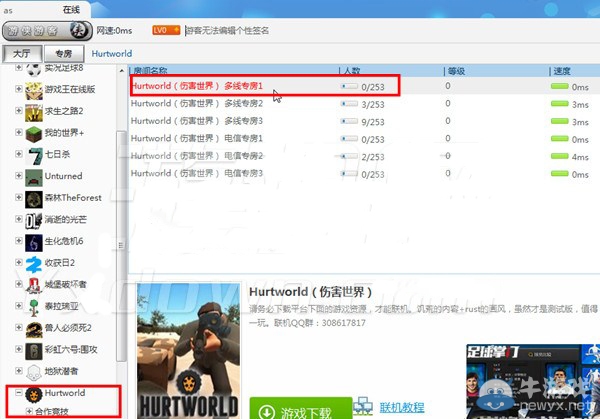Click the 求生之路2 game icon
Viewport: 600px width, 419px height.
(34, 113)
